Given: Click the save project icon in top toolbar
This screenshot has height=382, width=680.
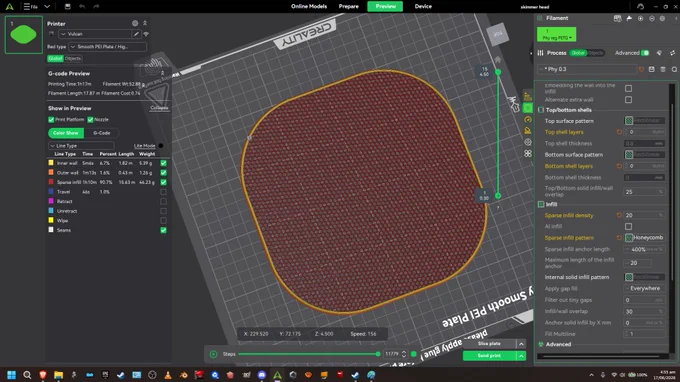Looking at the screenshot, I should coord(67,7).
